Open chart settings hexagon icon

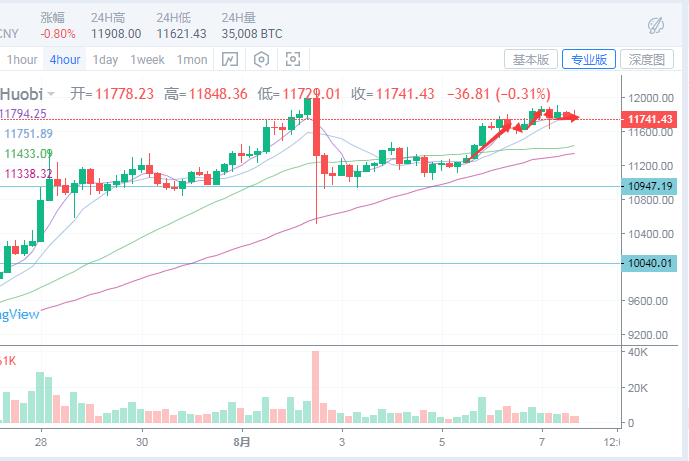click(262, 59)
